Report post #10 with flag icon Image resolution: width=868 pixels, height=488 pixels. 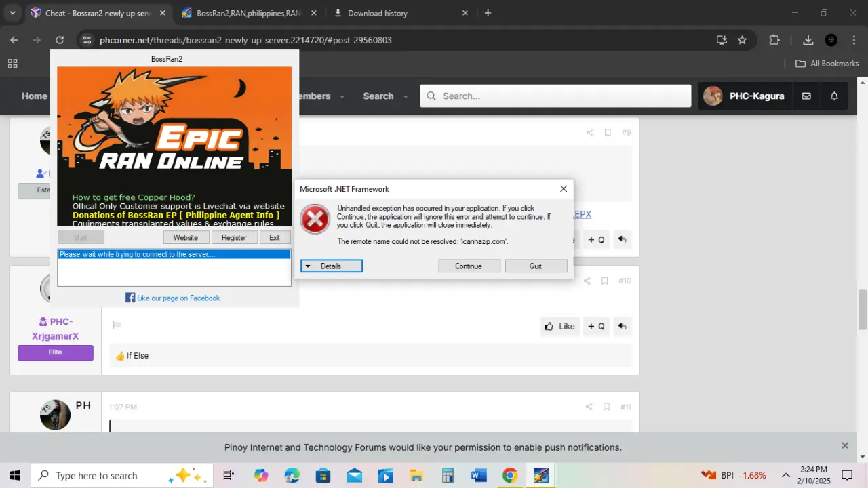tap(117, 325)
